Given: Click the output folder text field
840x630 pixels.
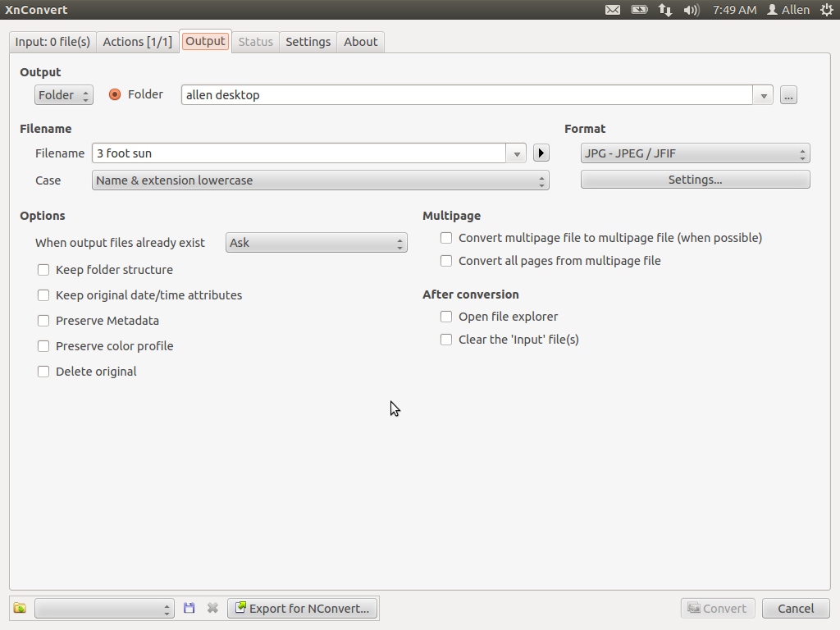Looking at the screenshot, I should 467,95.
